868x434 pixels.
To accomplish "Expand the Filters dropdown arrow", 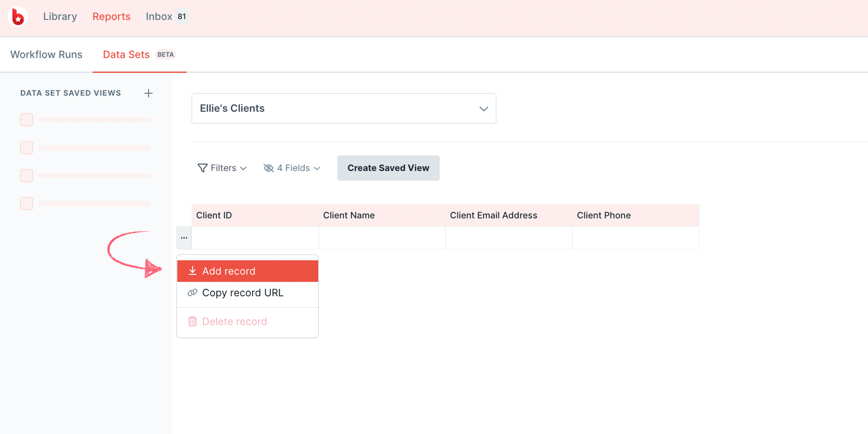I will tap(243, 168).
